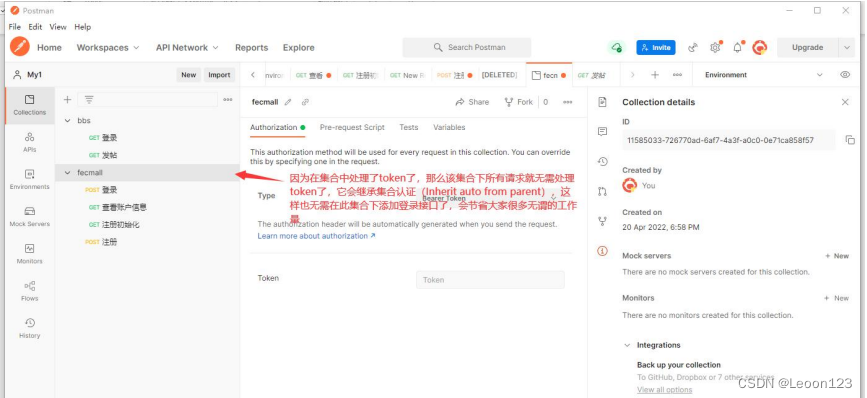This screenshot has height=398, width=867.
Task: Switch to the Variables tab
Action: [449, 127]
